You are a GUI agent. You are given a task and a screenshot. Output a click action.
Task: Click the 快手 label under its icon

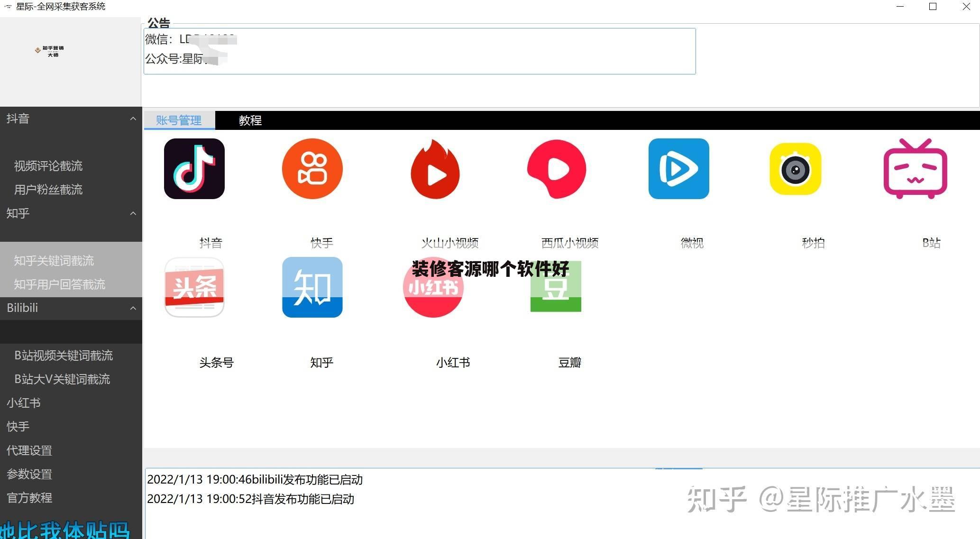322,243
